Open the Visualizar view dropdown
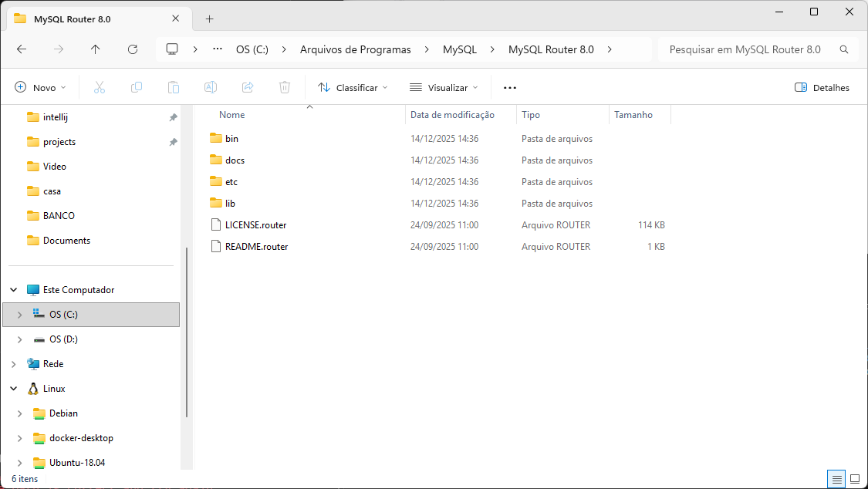The image size is (868, 489). pyautogui.click(x=444, y=87)
